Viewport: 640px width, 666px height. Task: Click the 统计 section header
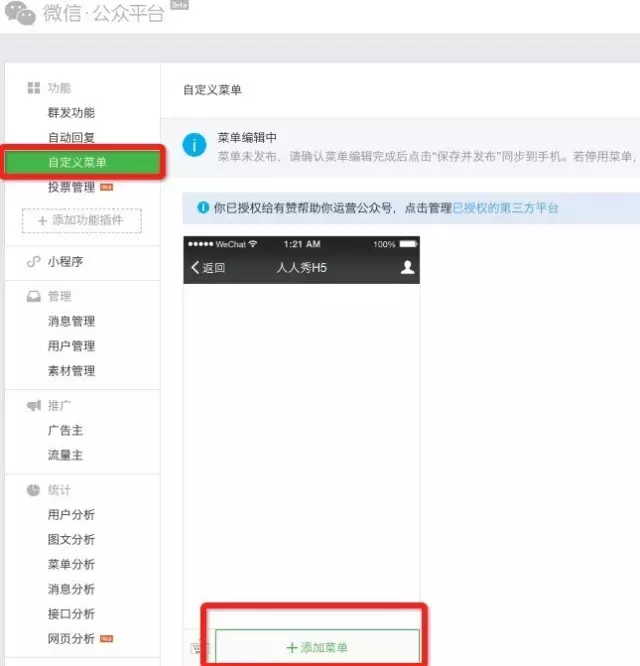(x=59, y=490)
